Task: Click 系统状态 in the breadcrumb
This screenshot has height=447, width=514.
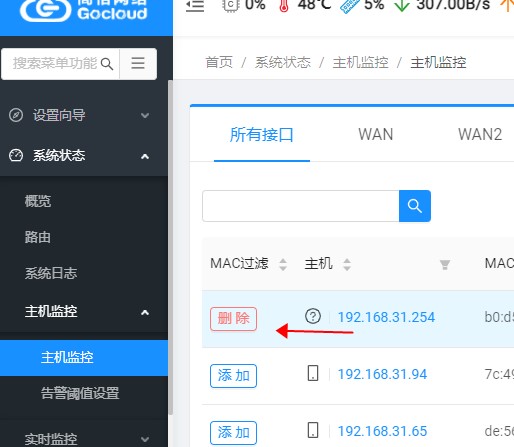Action: coord(283,62)
